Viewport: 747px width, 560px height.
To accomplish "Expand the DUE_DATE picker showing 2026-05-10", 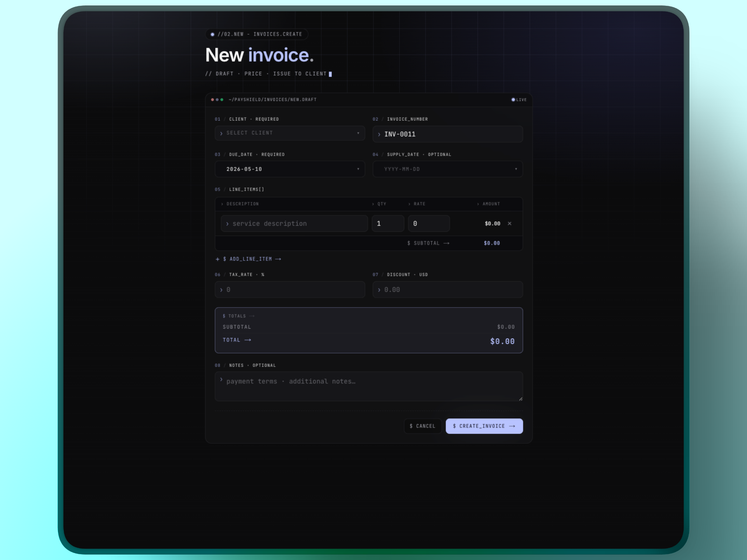I will pyautogui.click(x=289, y=169).
